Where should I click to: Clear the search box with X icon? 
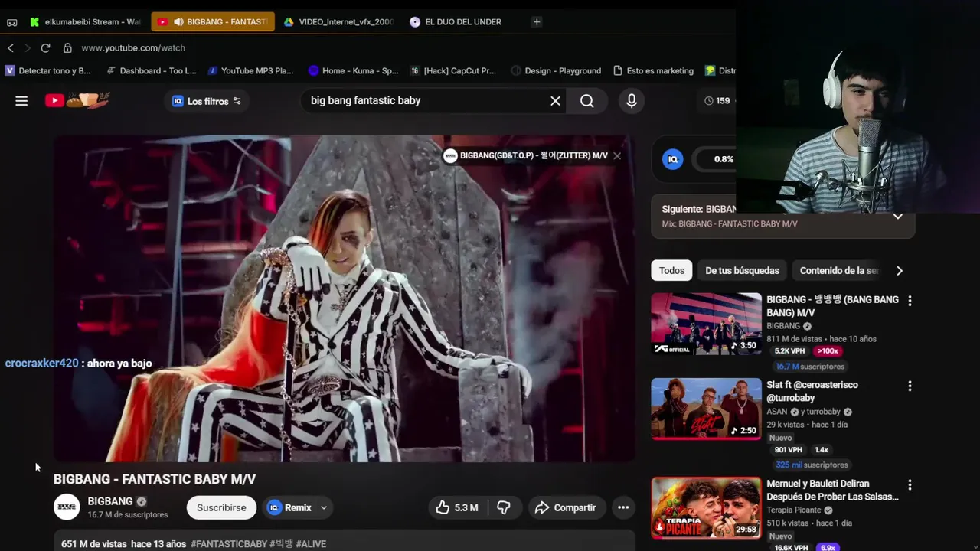[555, 100]
